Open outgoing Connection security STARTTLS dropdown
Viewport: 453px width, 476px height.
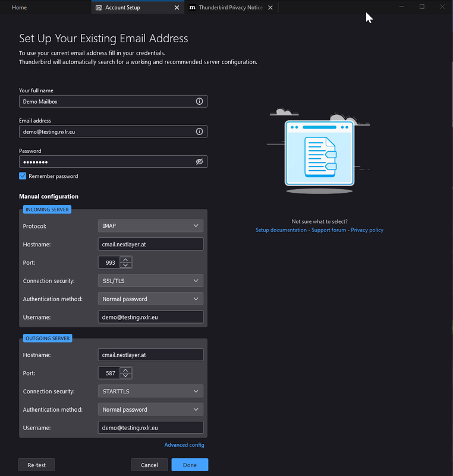point(150,392)
